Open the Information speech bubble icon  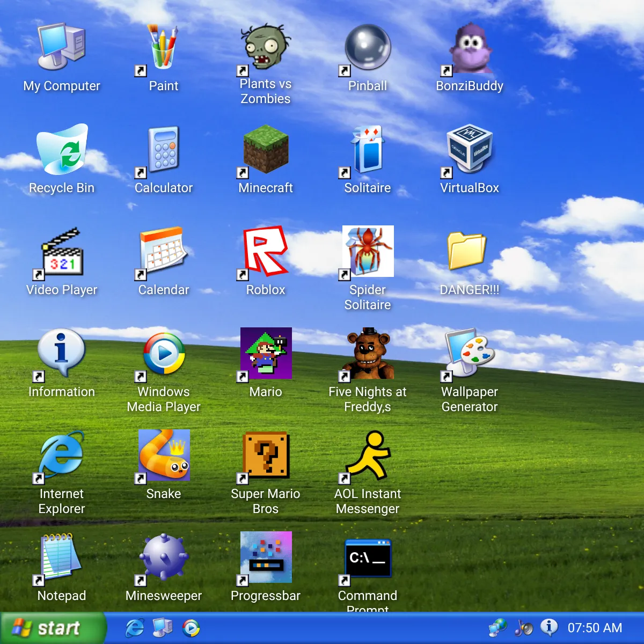pos(62,354)
